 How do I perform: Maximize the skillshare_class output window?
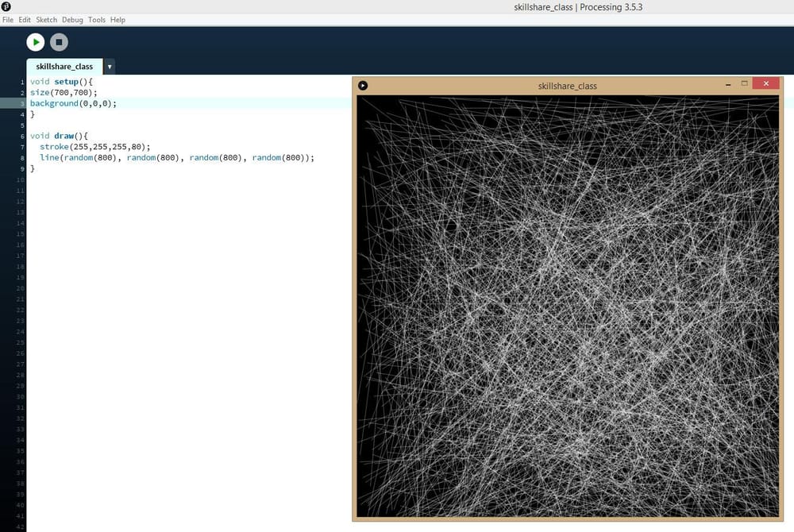click(x=745, y=83)
